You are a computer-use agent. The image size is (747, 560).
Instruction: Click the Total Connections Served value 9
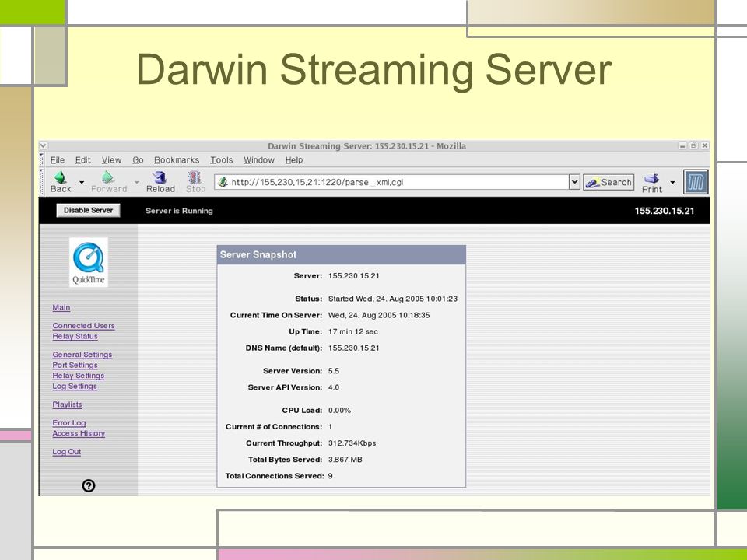click(330, 476)
